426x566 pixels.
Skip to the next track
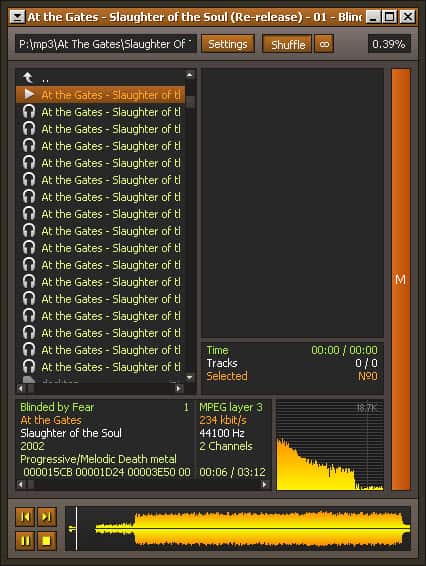point(47,517)
